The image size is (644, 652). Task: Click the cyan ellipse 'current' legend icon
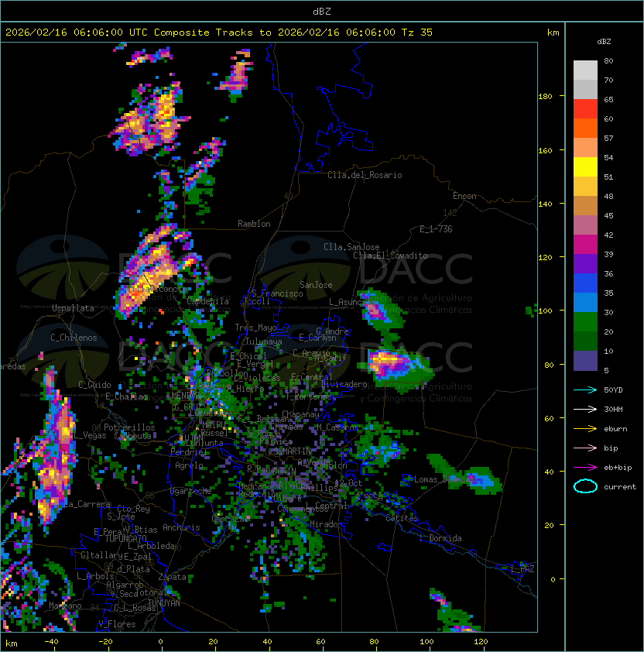click(x=585, y=486)
